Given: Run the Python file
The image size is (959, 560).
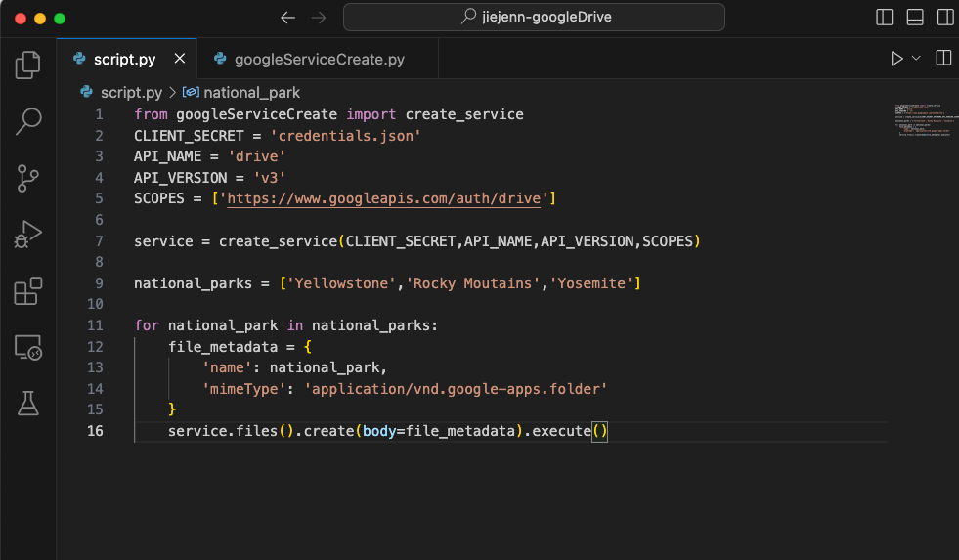Looking at the screenshot, I should point(896,59).
